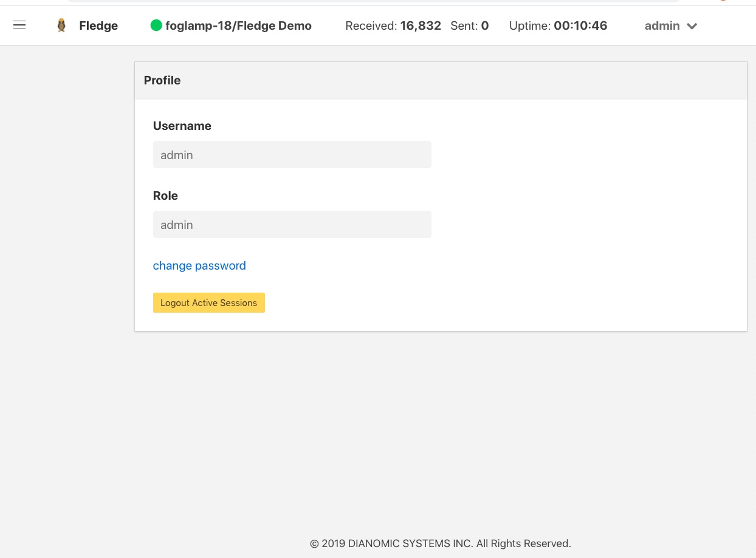Click the Username label
The height and width of the screenshot is (558, 756).
click(182, 126)
